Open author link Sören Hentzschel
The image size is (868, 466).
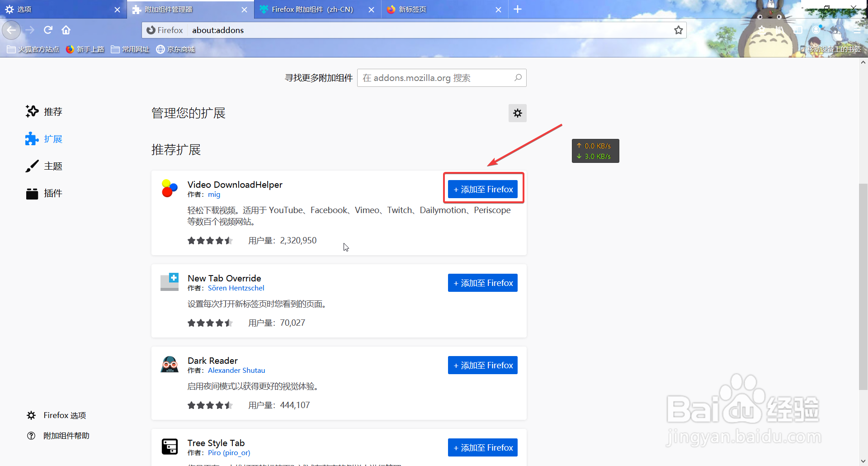(x=236, y=288)
